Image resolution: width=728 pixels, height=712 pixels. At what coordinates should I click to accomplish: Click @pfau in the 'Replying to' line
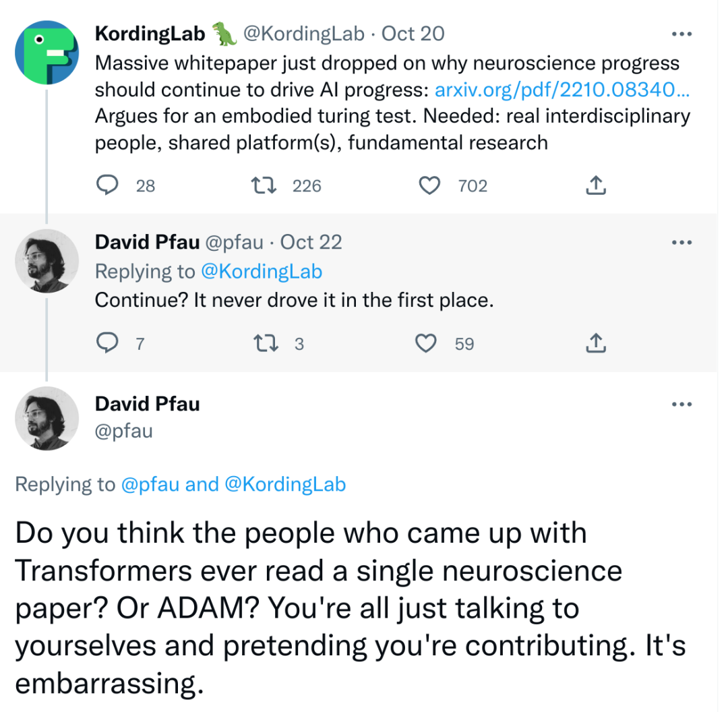point(149,484)
